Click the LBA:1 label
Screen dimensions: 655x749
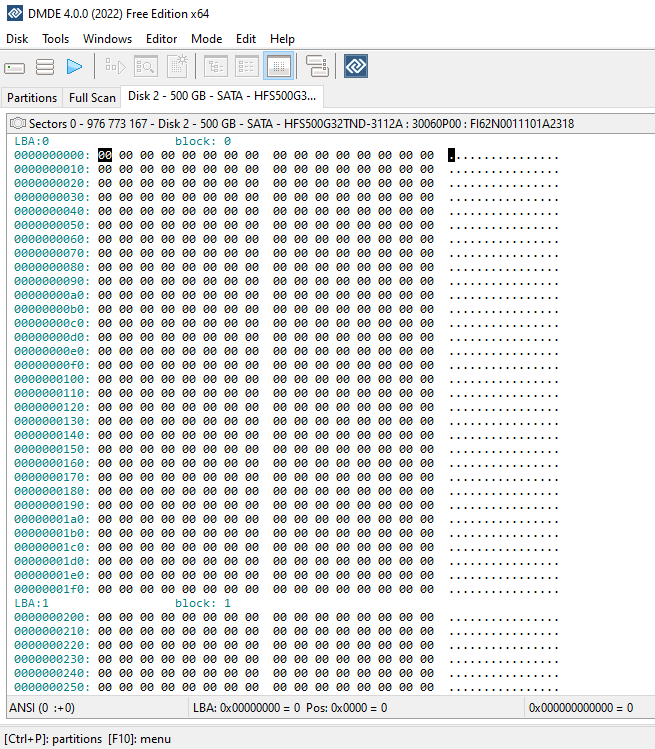(x=32, y=603)
